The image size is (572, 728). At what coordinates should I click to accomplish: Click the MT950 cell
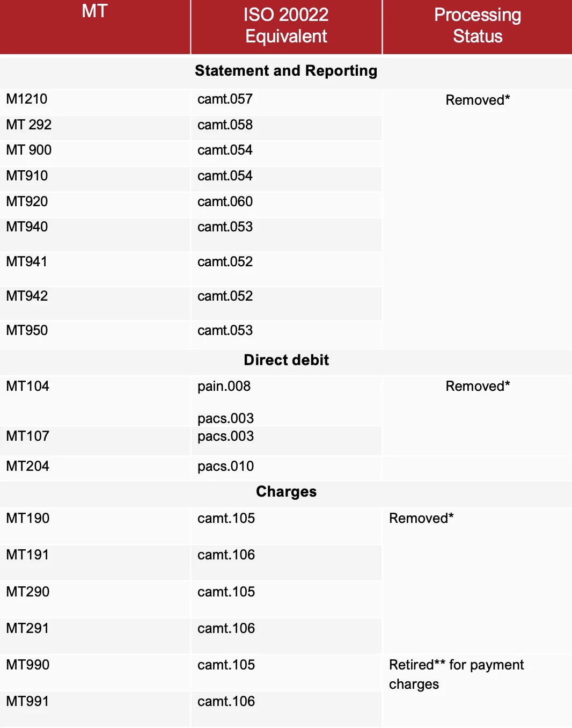pyautogui.click(x=27, y=331)
